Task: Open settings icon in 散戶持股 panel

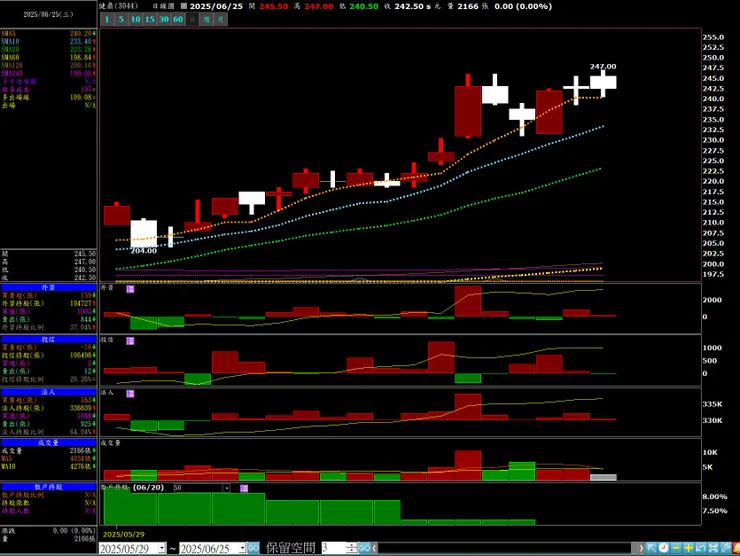Action: (244, 488)
